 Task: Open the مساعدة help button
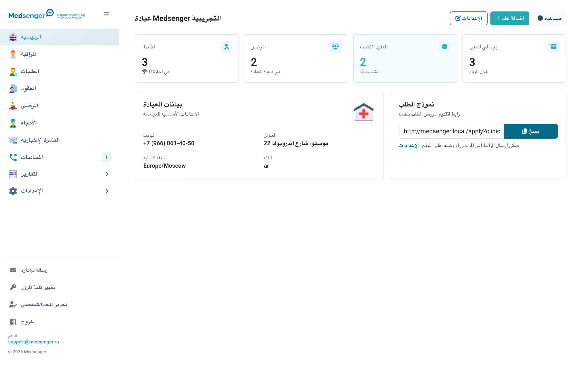(549, 18)
